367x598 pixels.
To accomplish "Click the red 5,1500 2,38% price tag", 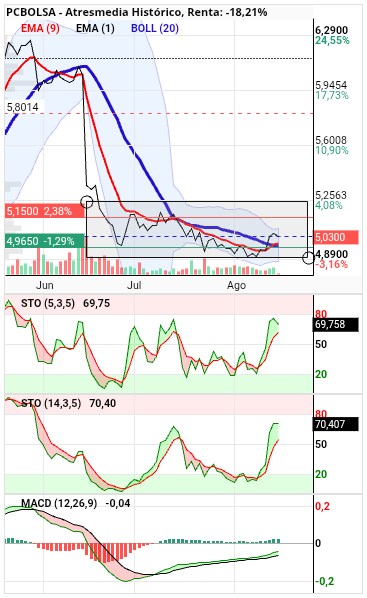I will [45, 211].
